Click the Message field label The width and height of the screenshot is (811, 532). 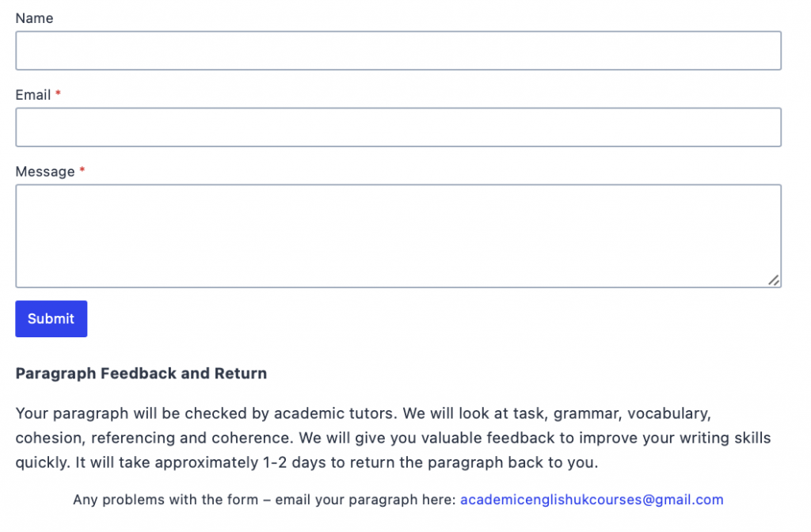click(45, 172)
